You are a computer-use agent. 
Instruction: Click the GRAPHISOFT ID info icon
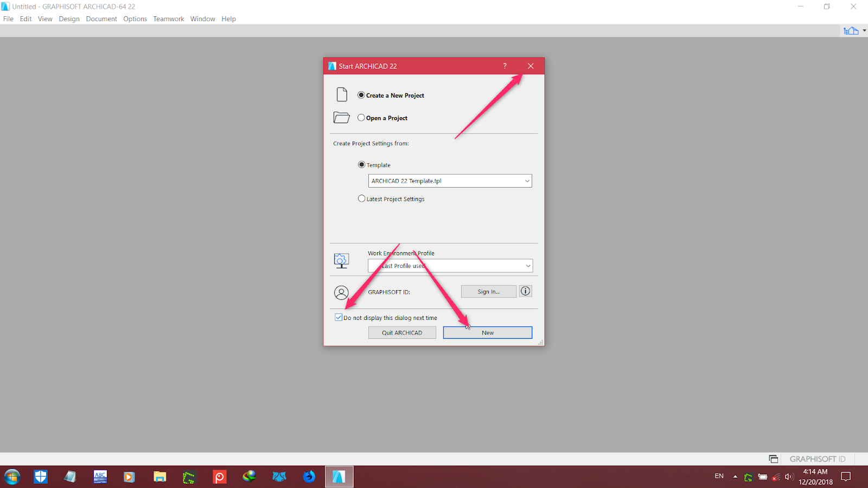coord(525,291)
